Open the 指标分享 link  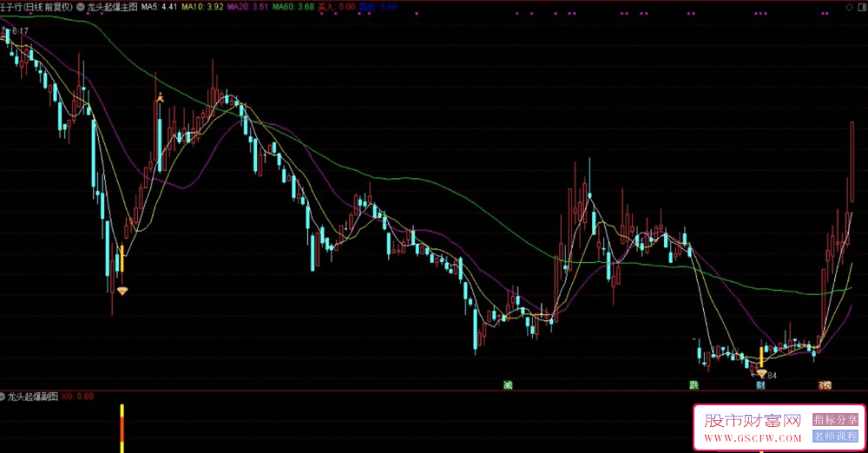(x=835, y=420)
